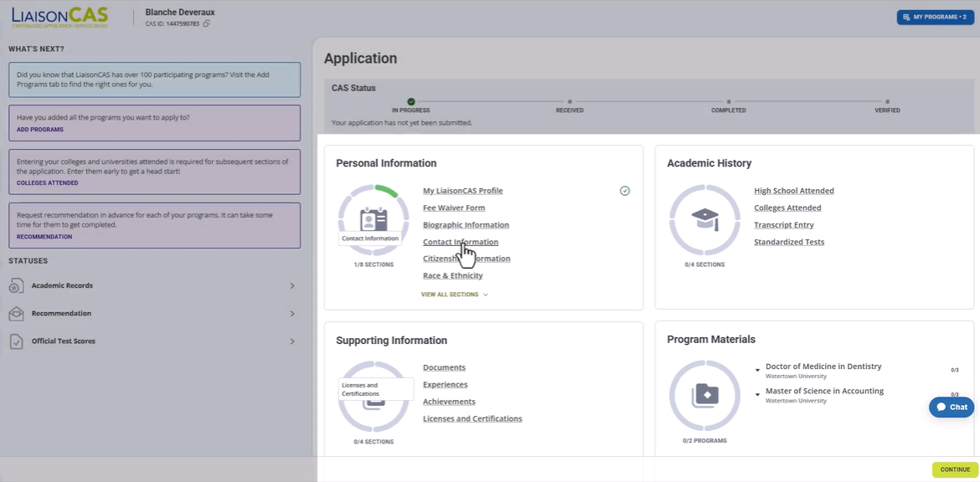980x482 pixels.
Task: Open the Recommendation reminder link
Action: 44,238
